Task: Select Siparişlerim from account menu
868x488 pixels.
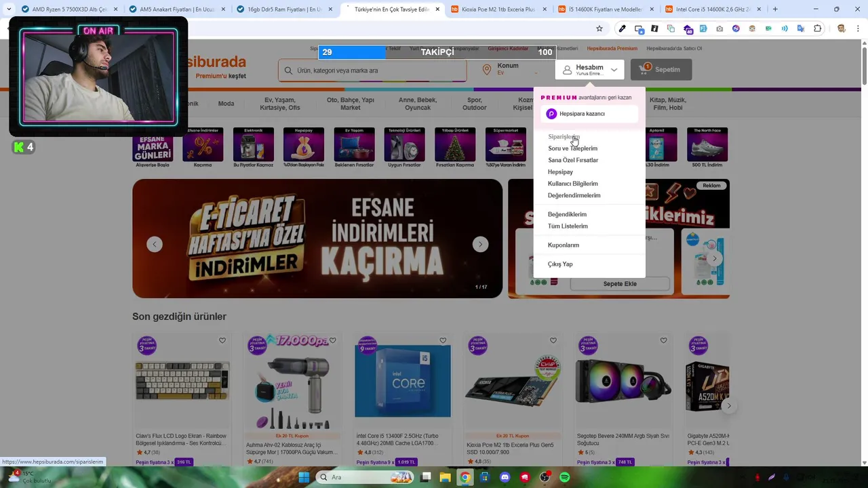Action: pyautogui.click(x=564, y=137)
